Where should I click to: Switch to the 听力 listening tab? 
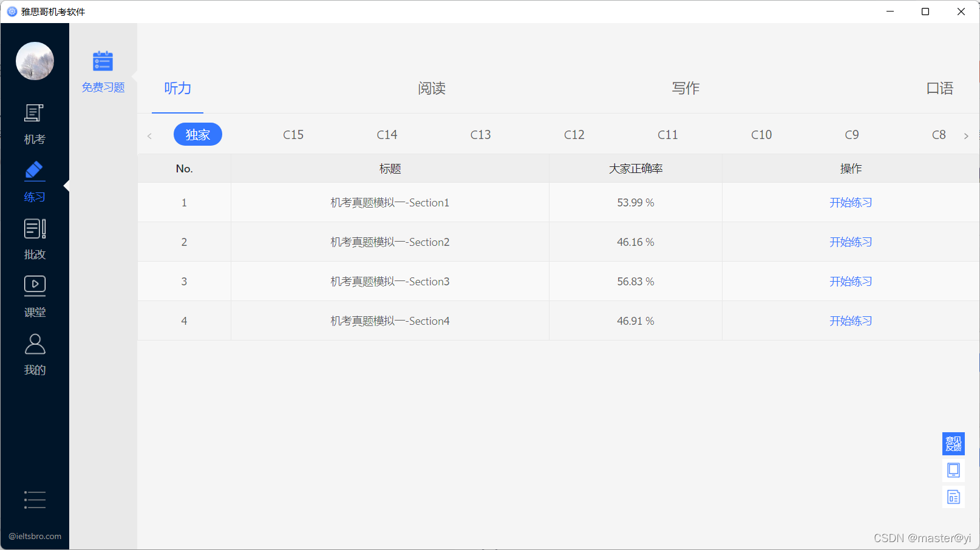point(177,89)
